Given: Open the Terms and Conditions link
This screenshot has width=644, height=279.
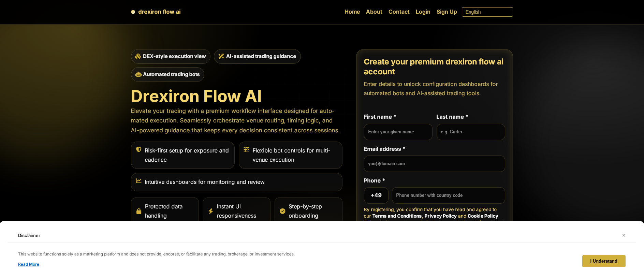Looking at the screenshot, I should pyautogui.click(x=397, y=216).
